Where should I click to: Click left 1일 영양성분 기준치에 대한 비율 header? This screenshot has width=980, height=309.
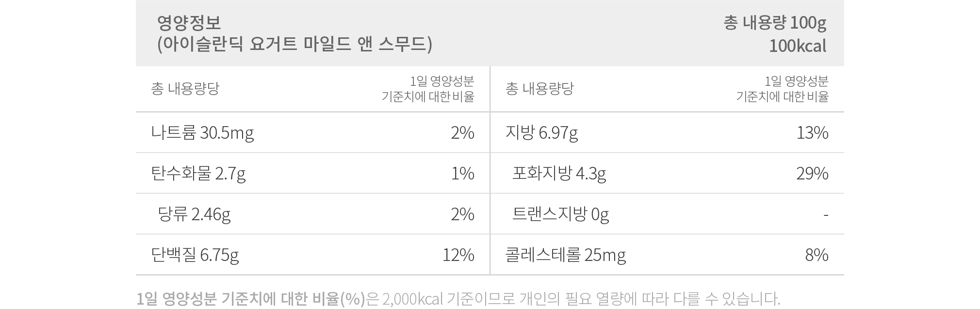(x=428, y=89)
